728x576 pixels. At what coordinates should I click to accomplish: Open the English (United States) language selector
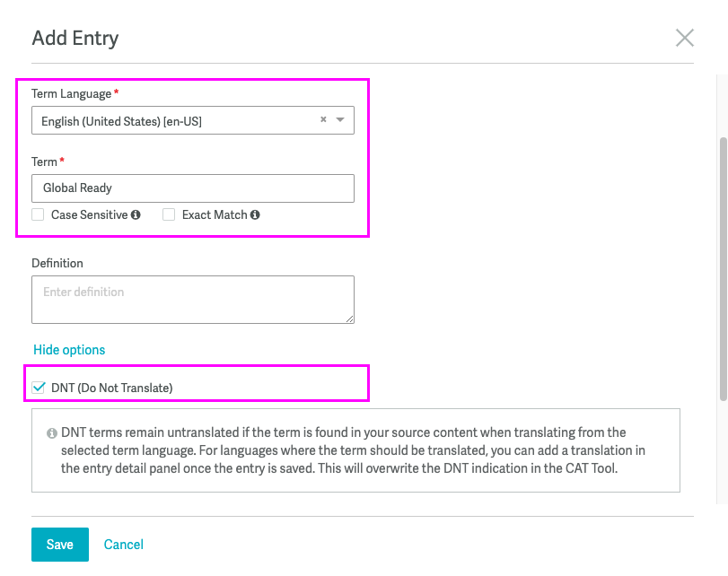pos(175,121)
